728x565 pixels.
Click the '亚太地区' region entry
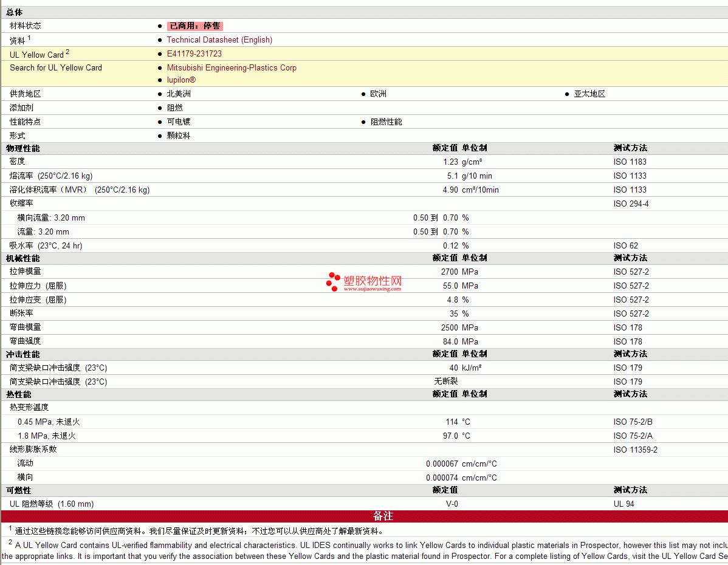(589, 94)
